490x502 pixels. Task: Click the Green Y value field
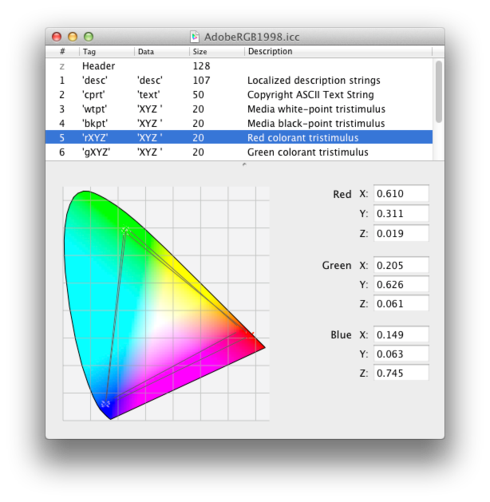(401, 284)
